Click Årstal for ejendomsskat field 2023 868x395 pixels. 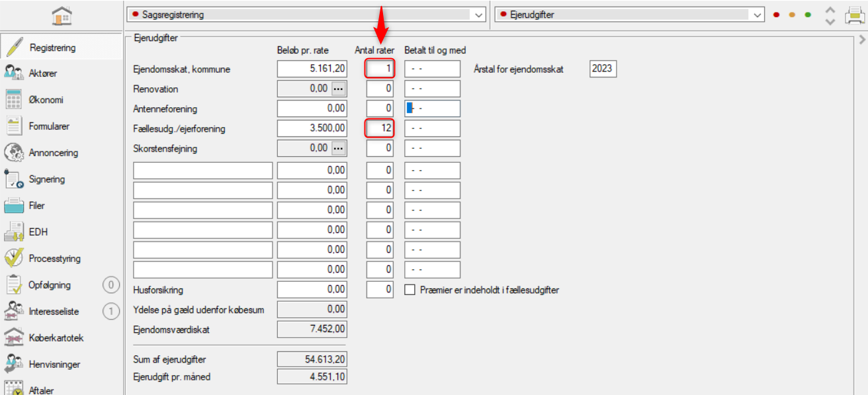click(603, 68)
